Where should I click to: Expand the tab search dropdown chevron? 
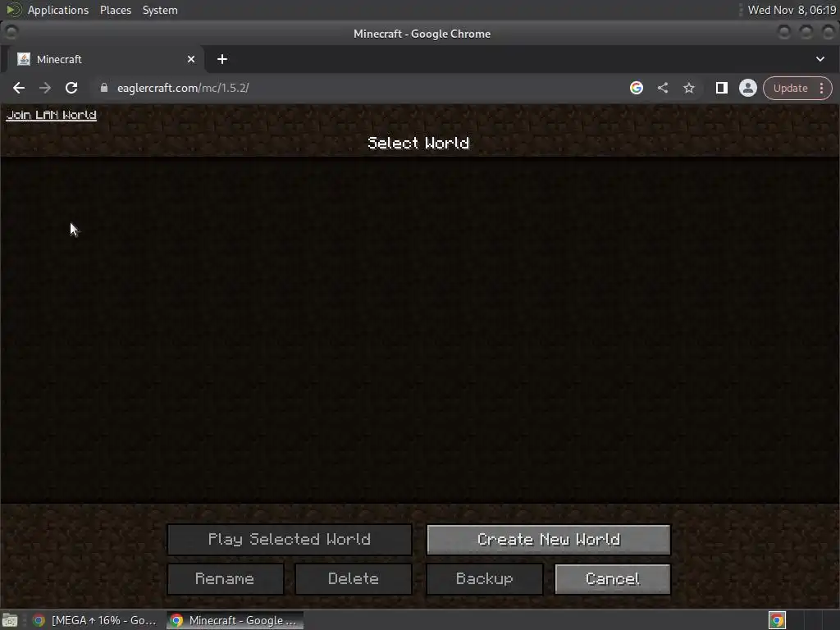click(820, 59)
